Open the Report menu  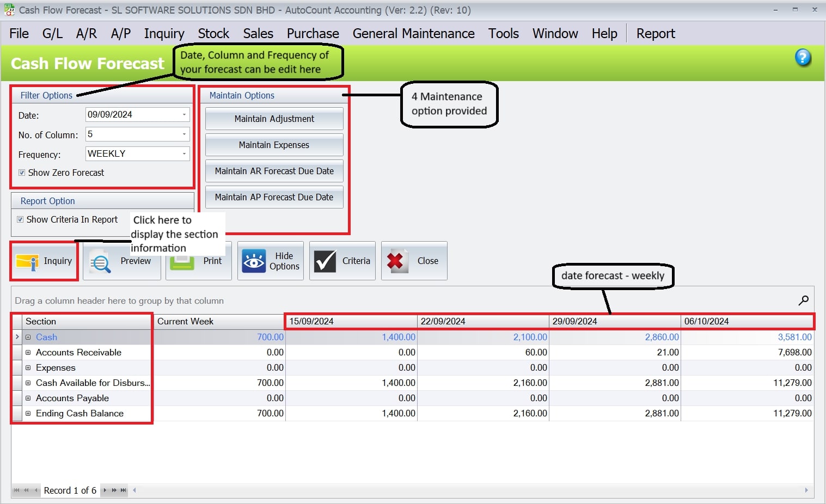point(655,33)
